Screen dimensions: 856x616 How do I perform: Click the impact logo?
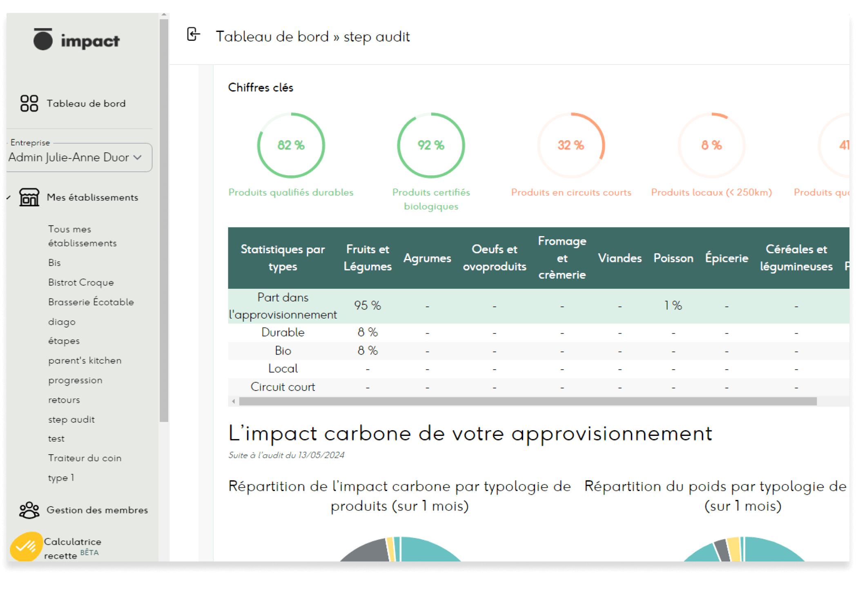[76, 40]
